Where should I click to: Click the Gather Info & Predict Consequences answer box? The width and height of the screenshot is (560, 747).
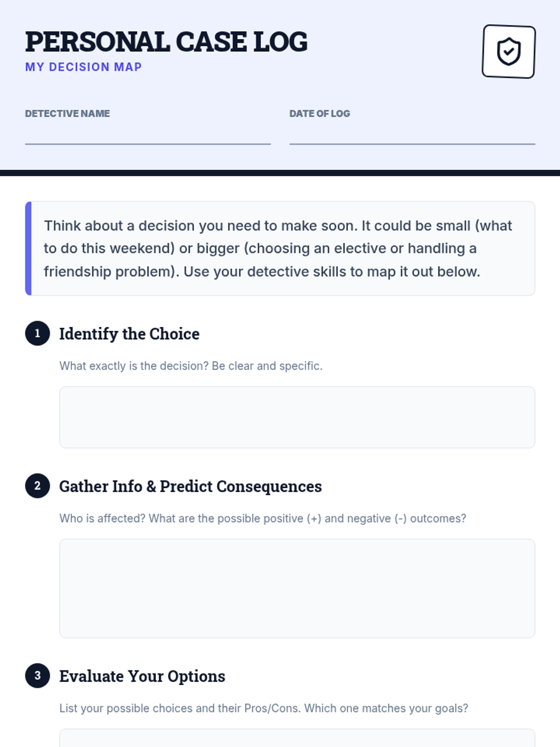pos(297,589)
